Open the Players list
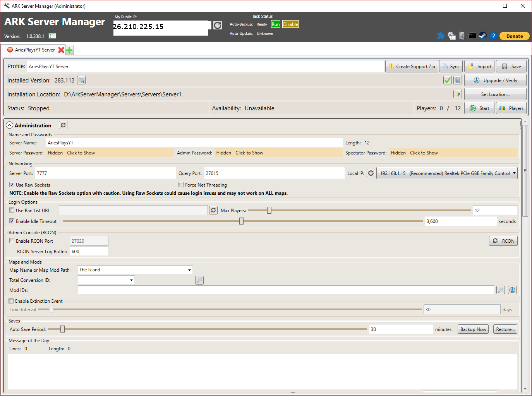Screen dimensions: 532x396 [x=511, y=108]
